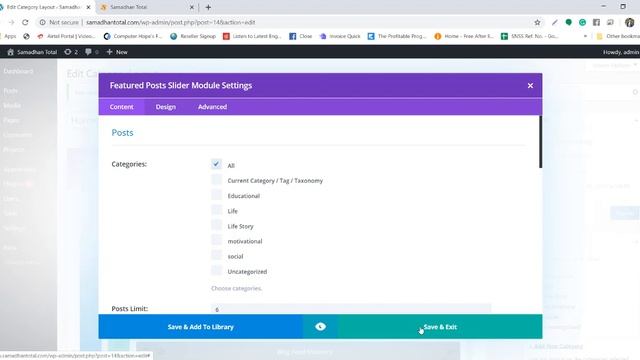Open the Invoice Quick bookmark
This screenshot has height=360, width=640.
tap(340, 36)
